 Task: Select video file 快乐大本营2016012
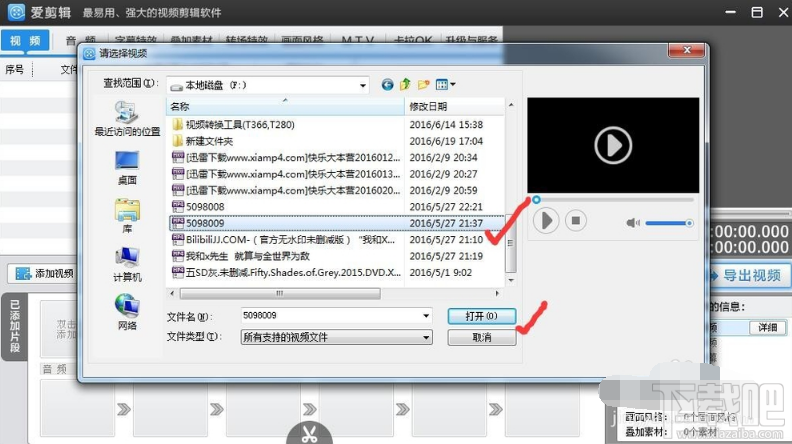tap(286, 158)
